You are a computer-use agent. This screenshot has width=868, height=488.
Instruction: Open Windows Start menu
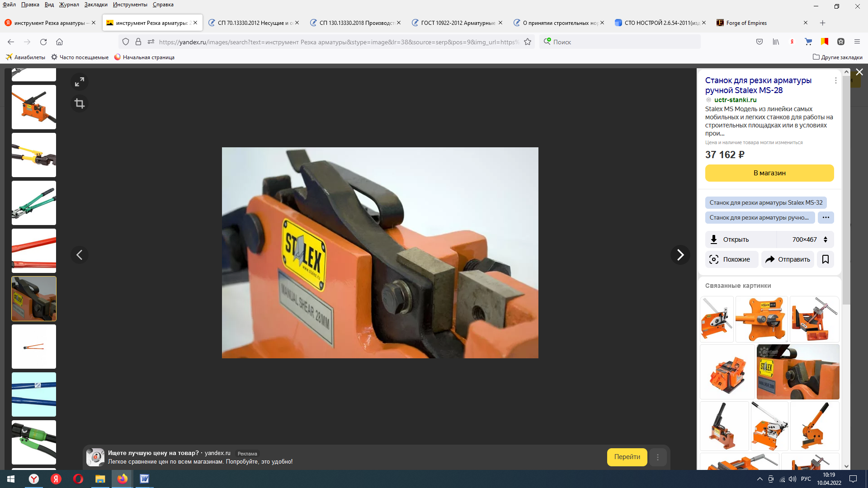(x=10, y=479)
